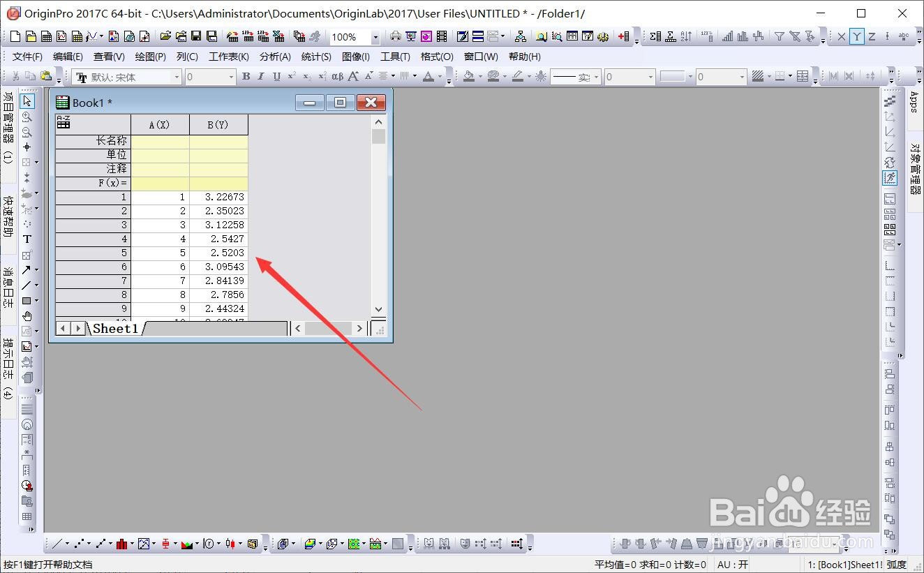Toggle Superscript formatting

pos(292,77)
